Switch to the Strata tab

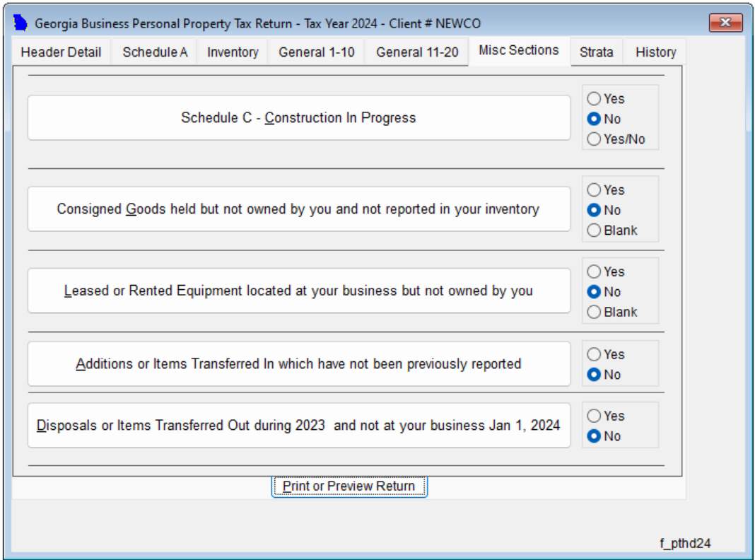[x=596, y=52]
